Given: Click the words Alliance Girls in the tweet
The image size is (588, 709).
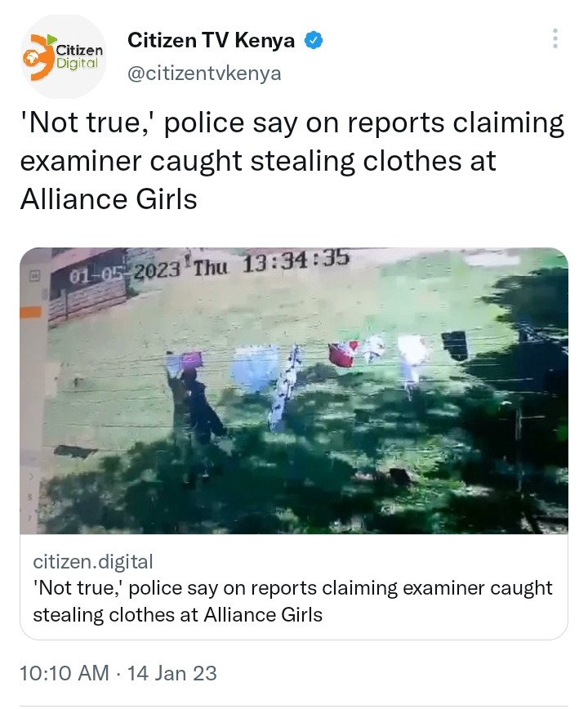Looking at the screenshot, I should point(109,199).
